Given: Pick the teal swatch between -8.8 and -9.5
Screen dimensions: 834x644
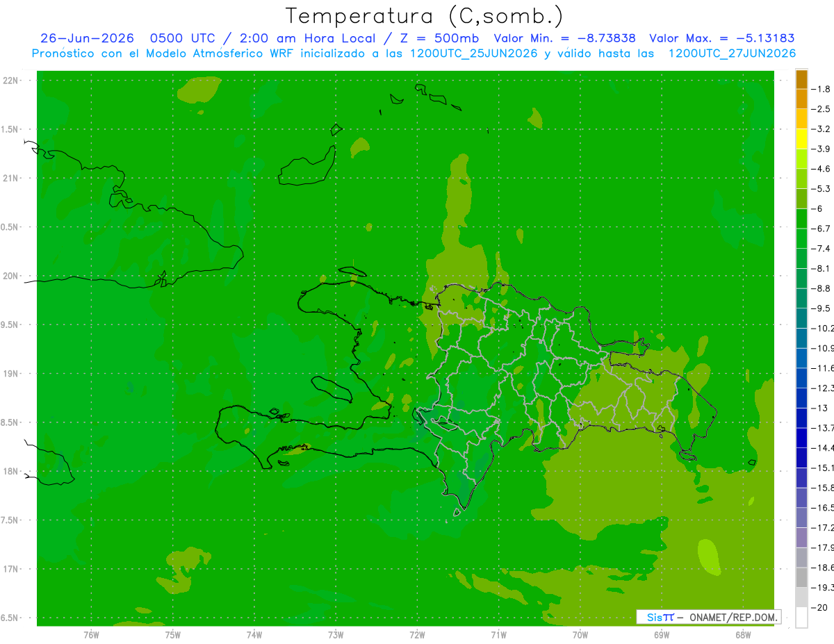Looking at the screenshot, I should click(801, 298).
